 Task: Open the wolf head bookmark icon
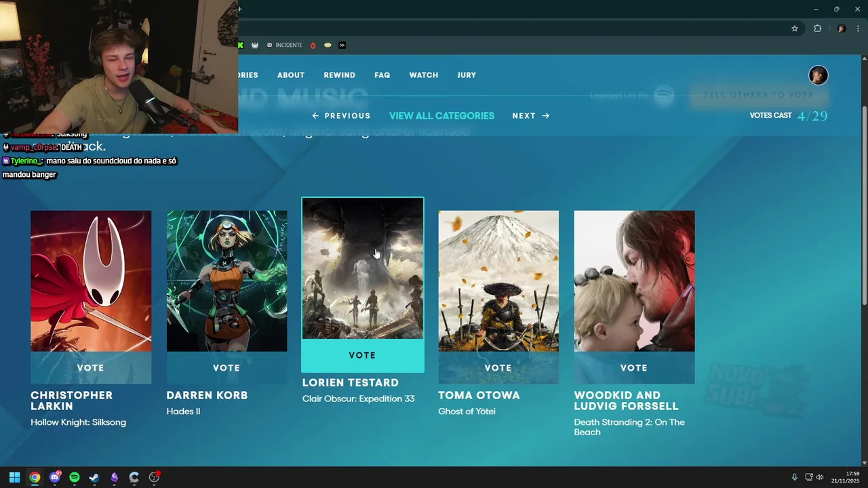[255, 45]
